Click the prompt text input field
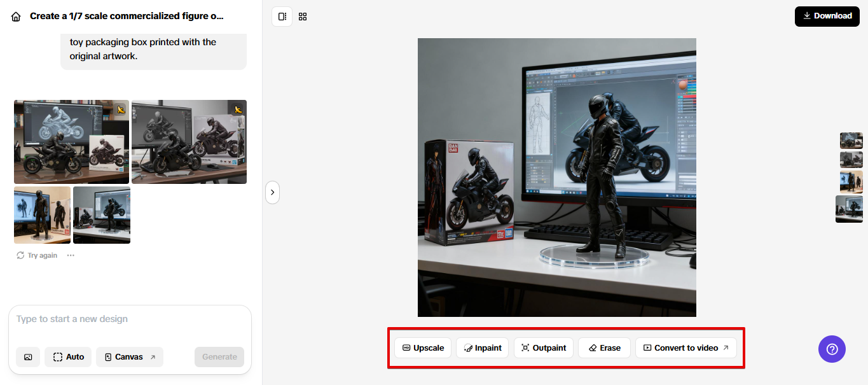The image size is (868, 385). (x=130, y=319)
